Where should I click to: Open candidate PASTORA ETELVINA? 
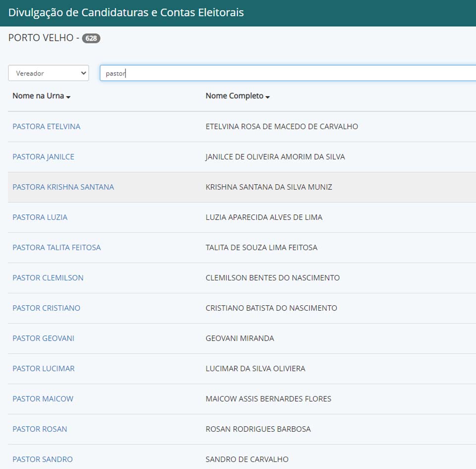point(46,127)
